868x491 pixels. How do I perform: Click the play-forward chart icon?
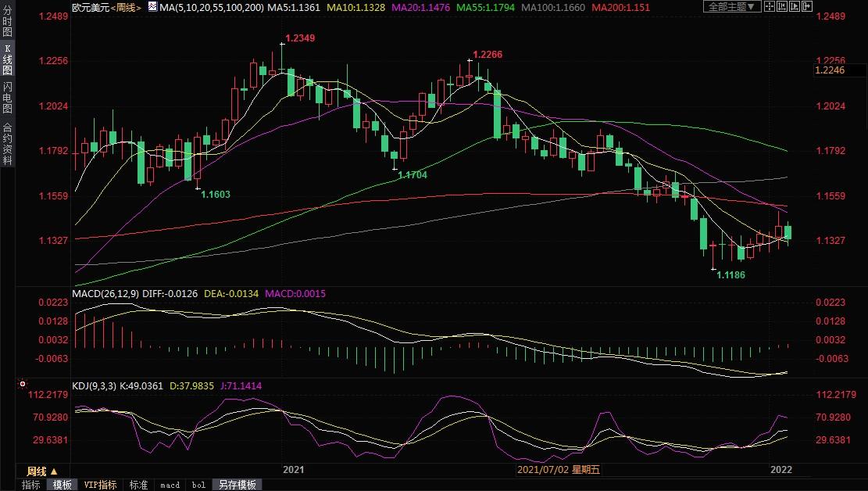pos(795,6)
